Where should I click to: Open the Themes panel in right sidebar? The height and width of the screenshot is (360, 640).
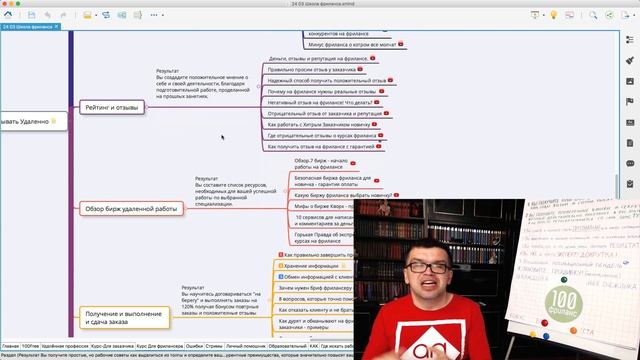point(630,122)
